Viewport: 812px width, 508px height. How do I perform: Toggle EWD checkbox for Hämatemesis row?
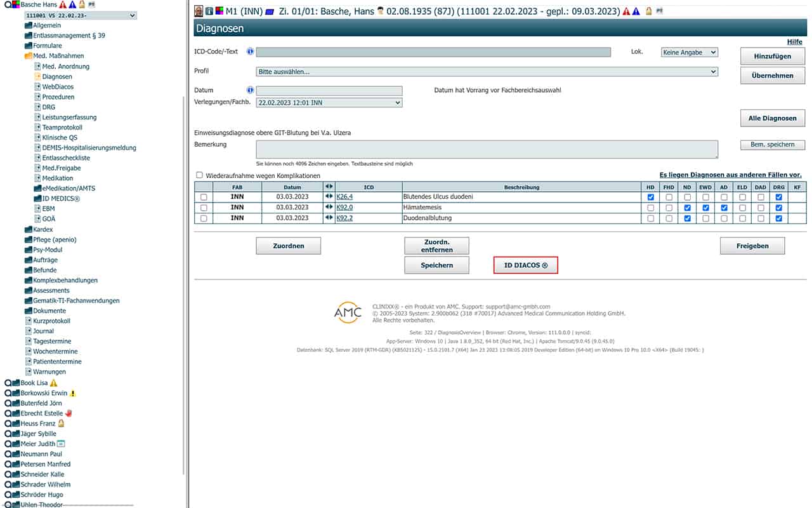tap(705, 208)
